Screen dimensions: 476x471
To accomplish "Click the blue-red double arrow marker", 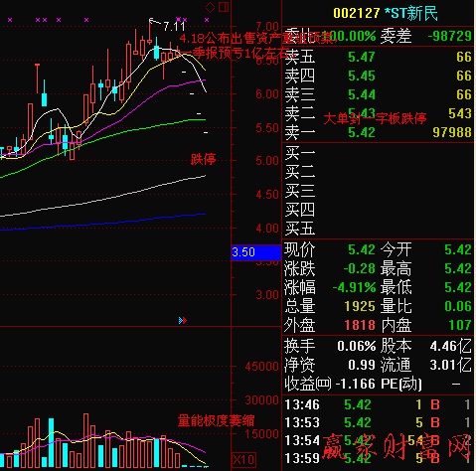I will coord(183,321).
